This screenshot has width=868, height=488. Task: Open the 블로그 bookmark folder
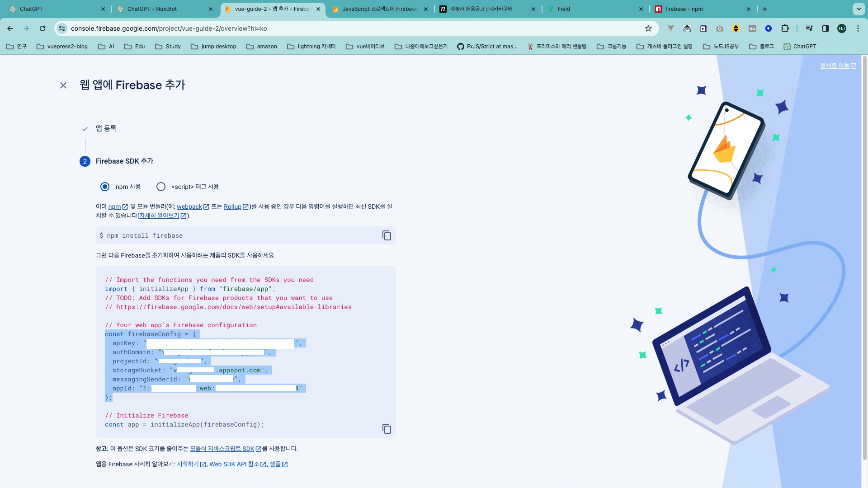(762, 47)
